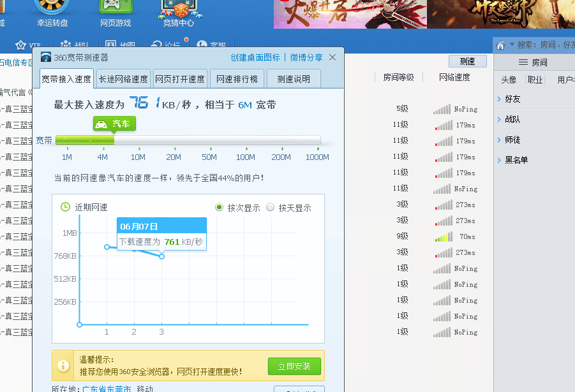This screenshot has width=575, height=392.
Task: Click 微博分享 link
Action: (x=306, y=57)
